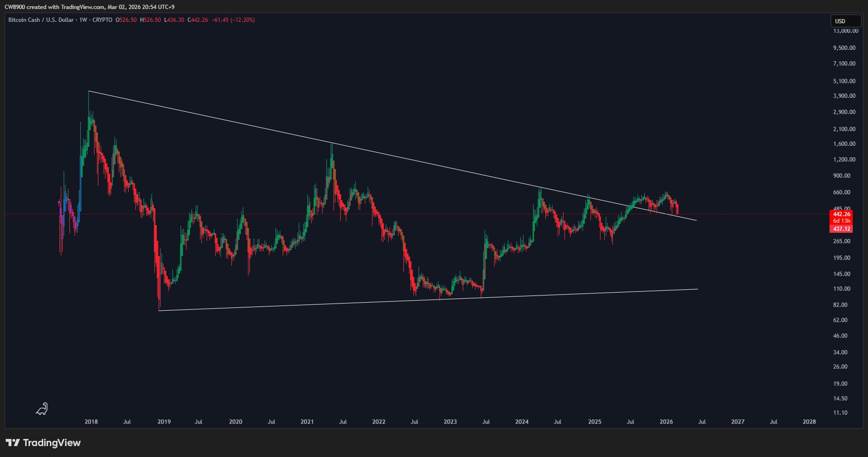Select the open value O526.50
Screen dimensions: 868x457
126,20
